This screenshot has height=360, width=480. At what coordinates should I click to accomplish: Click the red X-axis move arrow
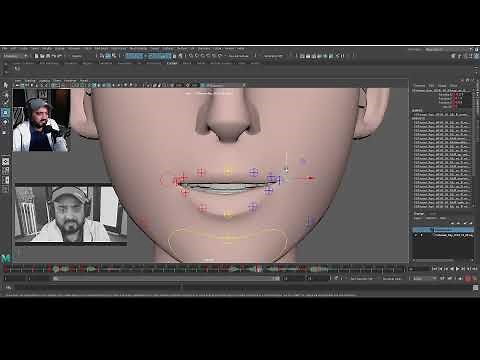310,178
